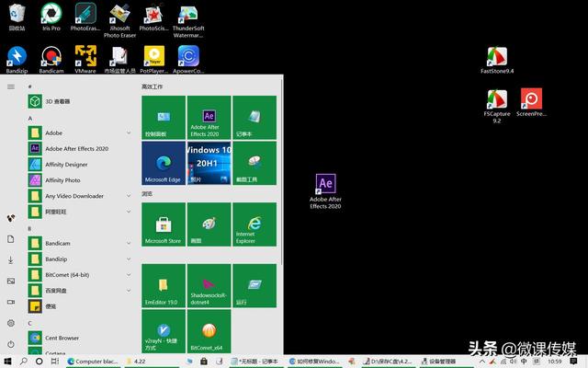Launch Cent Browser from app list

[80, 338]
